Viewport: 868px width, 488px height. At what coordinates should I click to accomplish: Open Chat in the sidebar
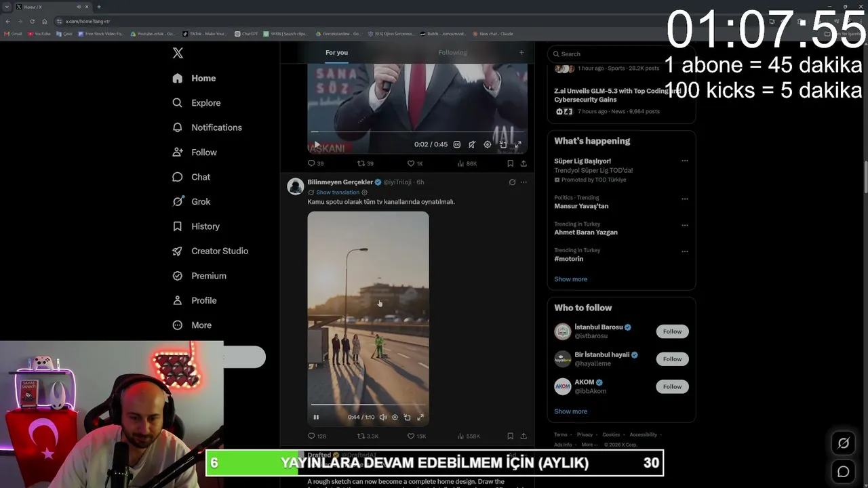coord(191,177)
